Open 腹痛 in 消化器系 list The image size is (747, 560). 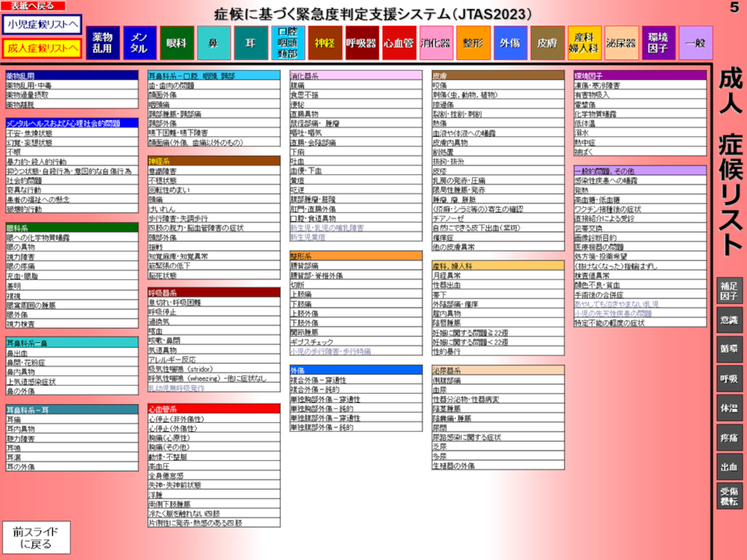coord(297,86)
